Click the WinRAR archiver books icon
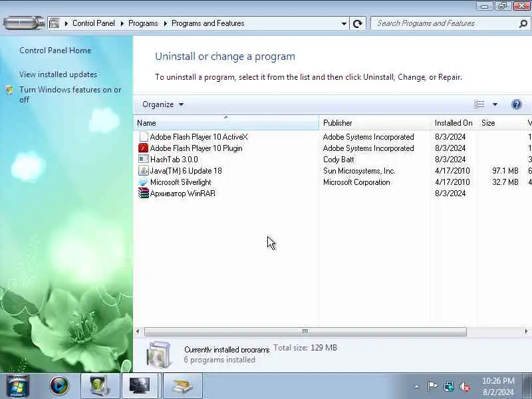This screenshot has height=399, width=532. coord(143,193)
